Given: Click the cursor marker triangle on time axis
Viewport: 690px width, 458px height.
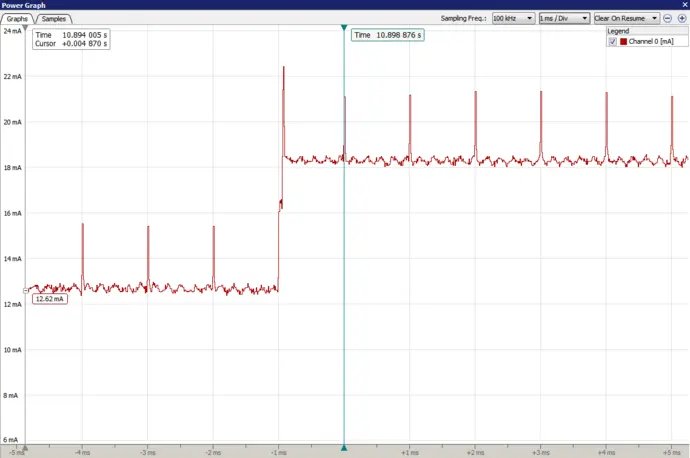Looking at the screenshot, I should click(x=344, y=449).
